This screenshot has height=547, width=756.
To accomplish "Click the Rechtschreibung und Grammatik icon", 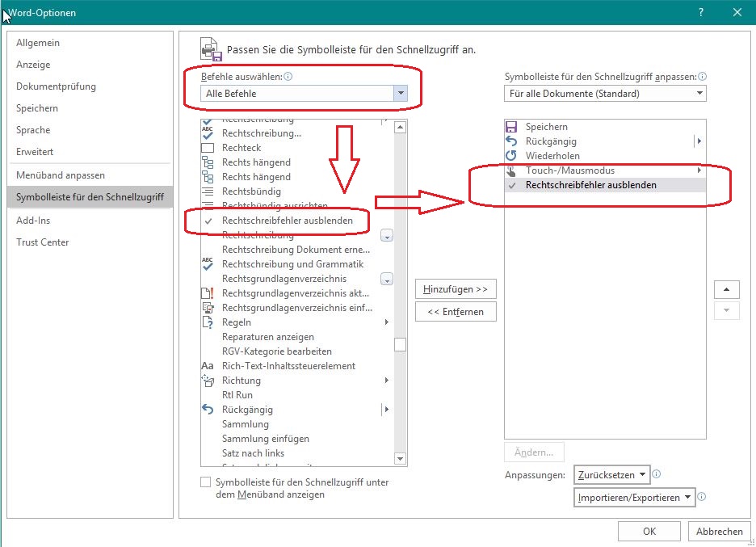I will pyautogui.click(x=208, y=264).
